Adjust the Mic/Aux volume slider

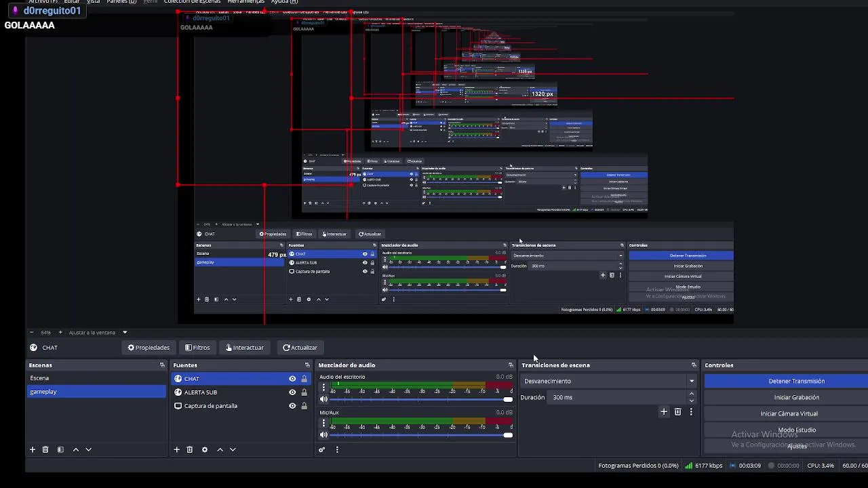click(420, 435)
